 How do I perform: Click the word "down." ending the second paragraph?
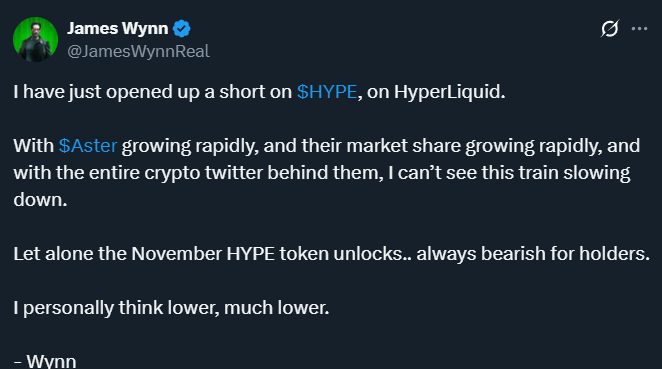point(40,200)
